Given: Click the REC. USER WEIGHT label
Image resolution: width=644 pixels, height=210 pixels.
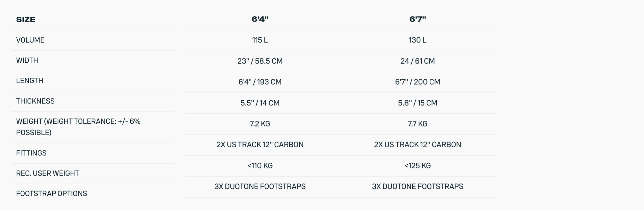Looking at the screenshot, I should (48, 174).
